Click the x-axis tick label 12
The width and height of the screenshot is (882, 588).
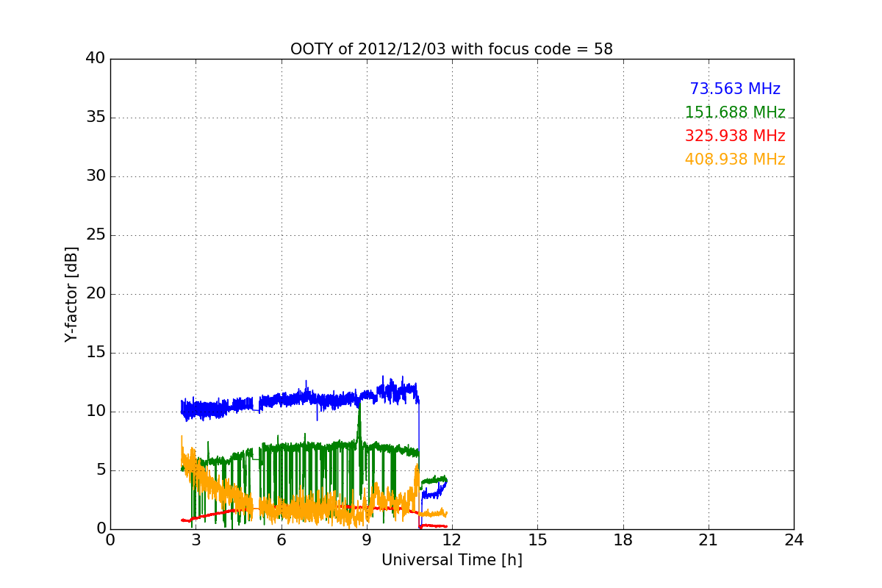(451, 540)
